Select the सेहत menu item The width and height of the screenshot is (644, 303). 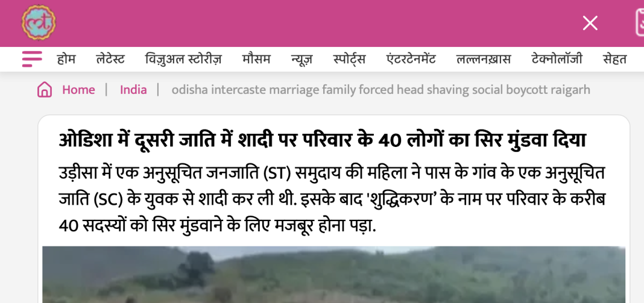tap(615, 60)
